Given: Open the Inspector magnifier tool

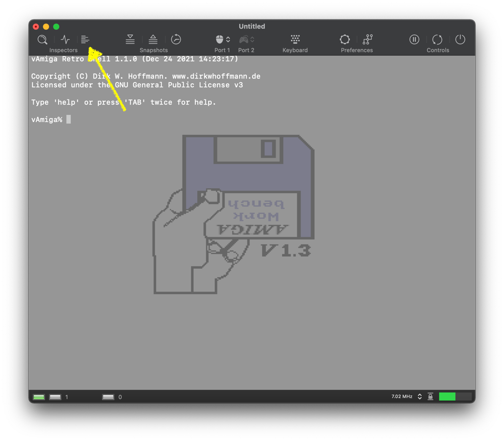Looking at the screenshot, I should 42,40.
